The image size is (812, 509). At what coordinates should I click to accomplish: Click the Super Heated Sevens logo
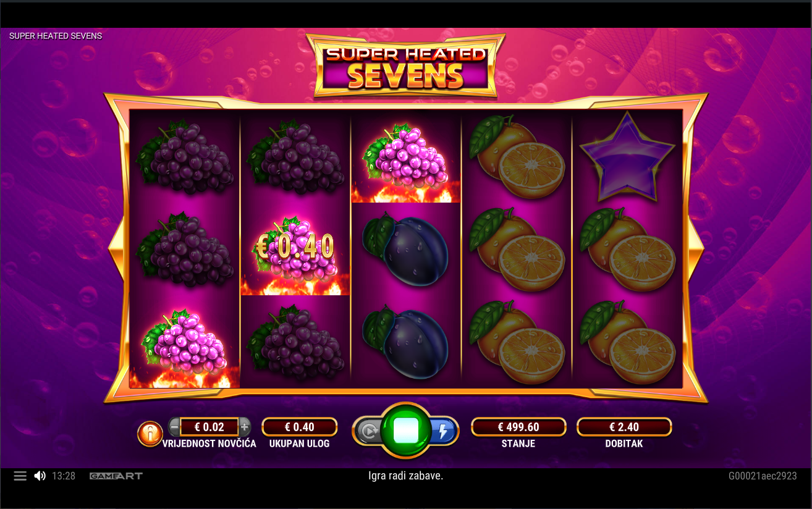(405, 66)
